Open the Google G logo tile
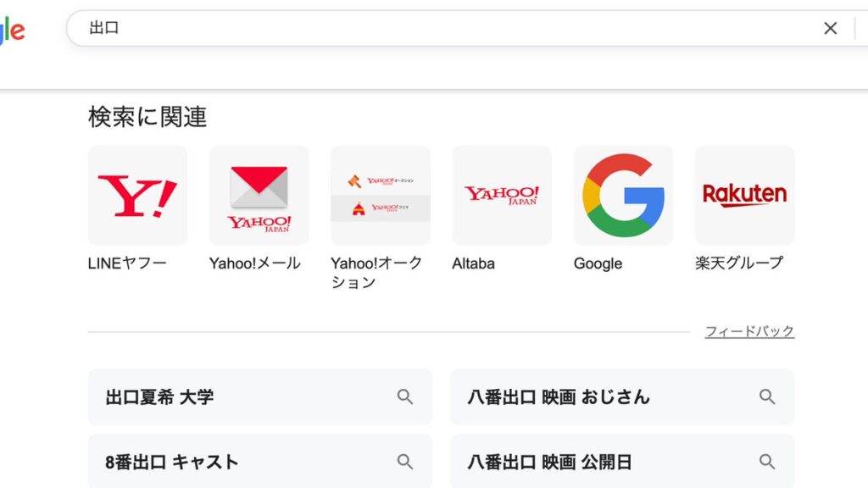The height and width of the screenshot is (488, 868). [623, 196]
